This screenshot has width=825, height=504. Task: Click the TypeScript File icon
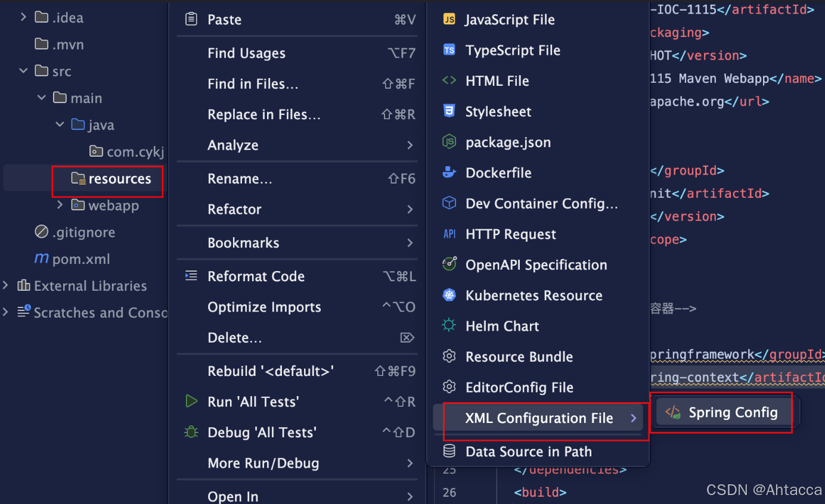[x=449, y=50]
